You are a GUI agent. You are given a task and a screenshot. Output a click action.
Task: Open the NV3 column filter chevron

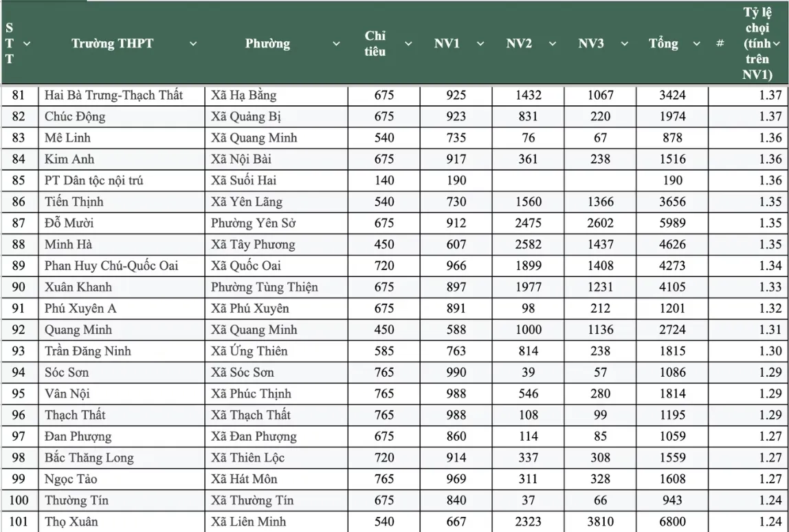pyautogui.click(x=625, y=43)
